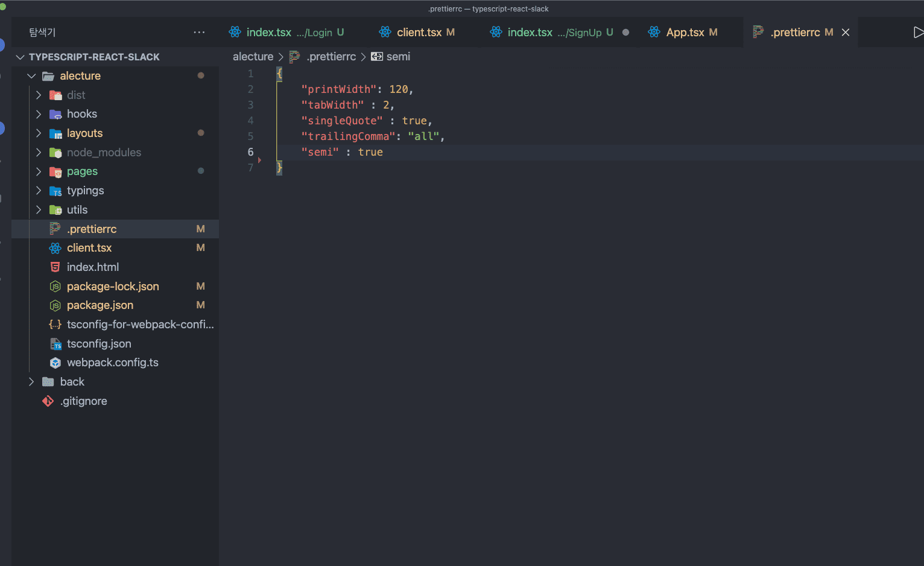Switch to the client.tsx tab
The image size is (924, 566).
[x=419, y=33]
